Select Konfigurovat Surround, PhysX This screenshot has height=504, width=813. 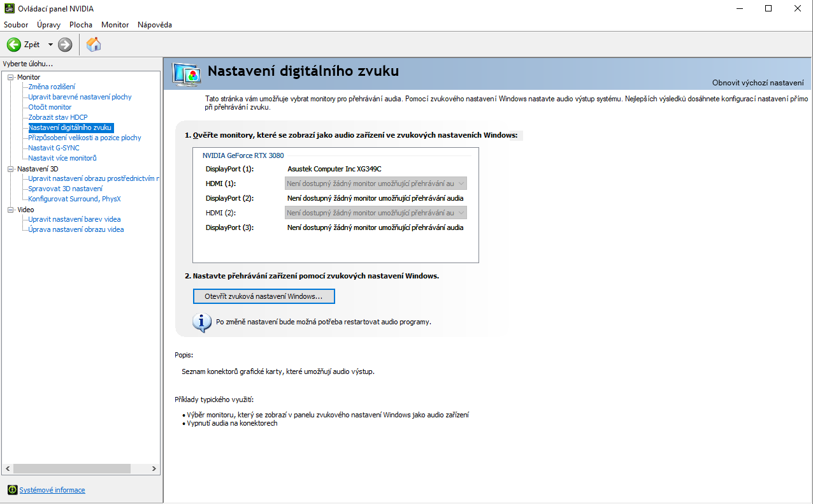75,199
